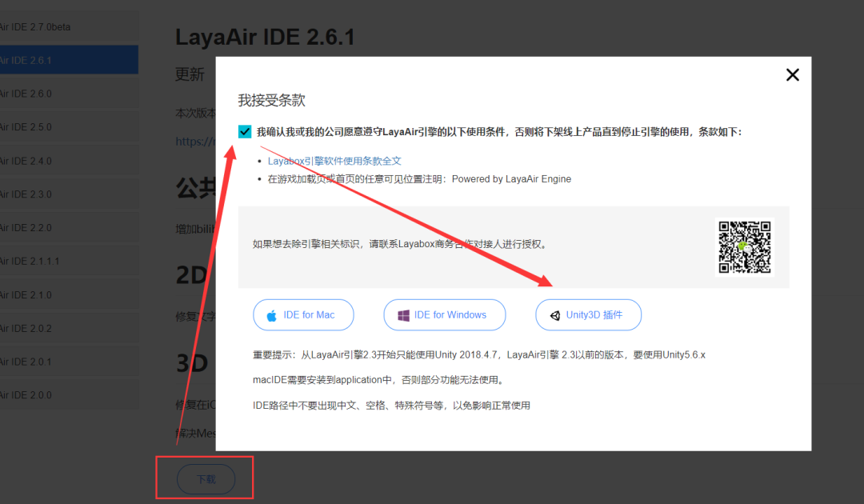
Task: Open the https:// link behind the dialog
Action: [195, 142]
